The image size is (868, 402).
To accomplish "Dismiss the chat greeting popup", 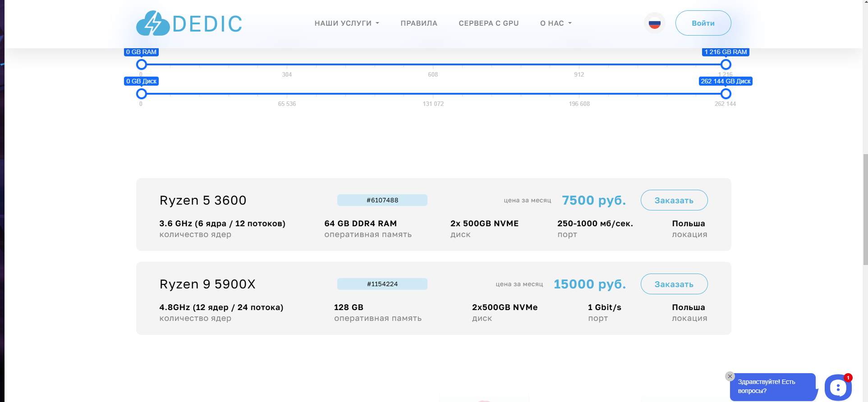I will point(730,376).
